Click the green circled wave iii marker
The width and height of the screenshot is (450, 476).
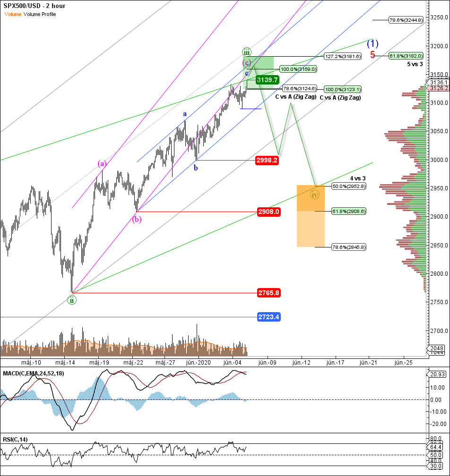click(246, 51)
